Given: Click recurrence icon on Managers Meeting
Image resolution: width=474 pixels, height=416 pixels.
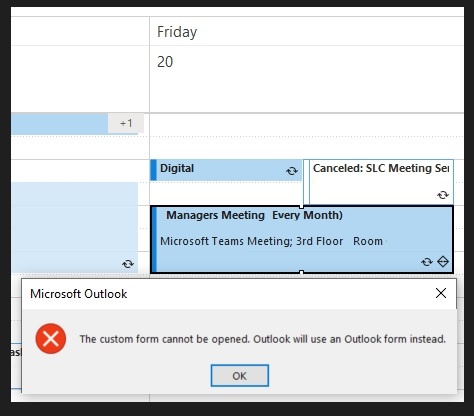Looking at the screenshot, I should click(x=427, y=262).
